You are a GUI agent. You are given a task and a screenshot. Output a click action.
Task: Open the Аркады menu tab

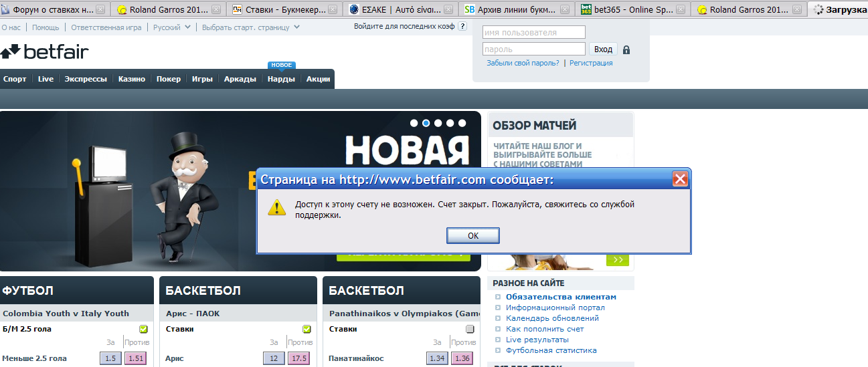pos(240,79)
